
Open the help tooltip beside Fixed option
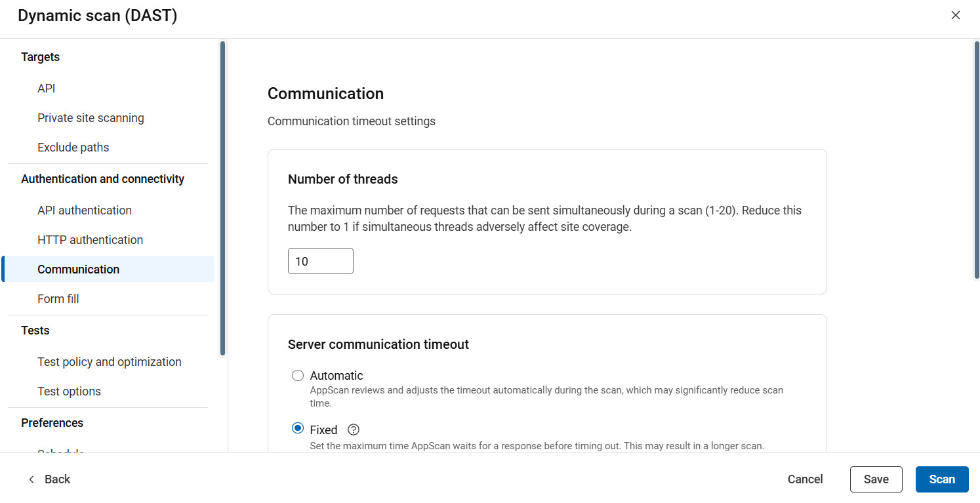(x=353, y=430)
